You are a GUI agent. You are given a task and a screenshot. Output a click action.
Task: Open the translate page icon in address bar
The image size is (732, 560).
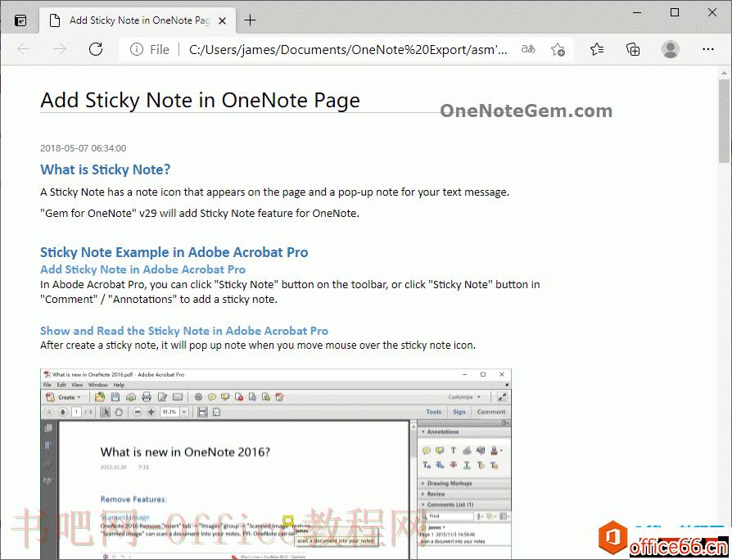528,49
